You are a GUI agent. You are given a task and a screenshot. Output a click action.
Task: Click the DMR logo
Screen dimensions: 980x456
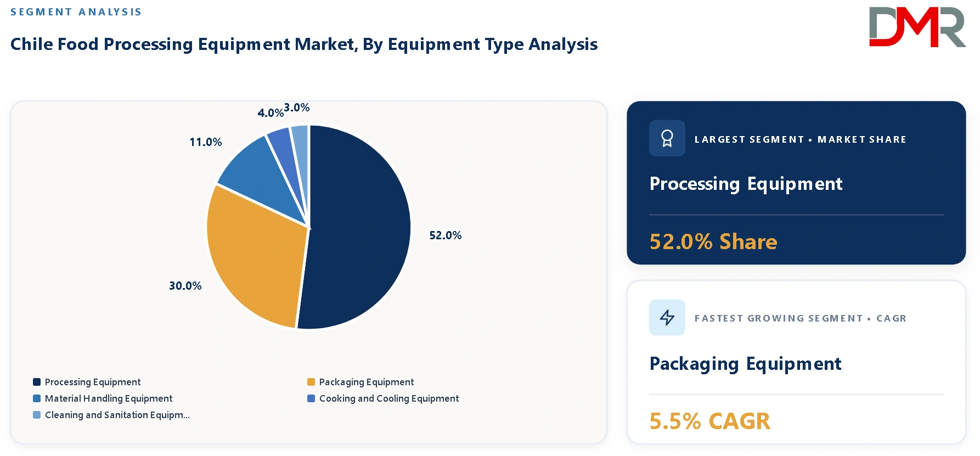coord(917,27)
